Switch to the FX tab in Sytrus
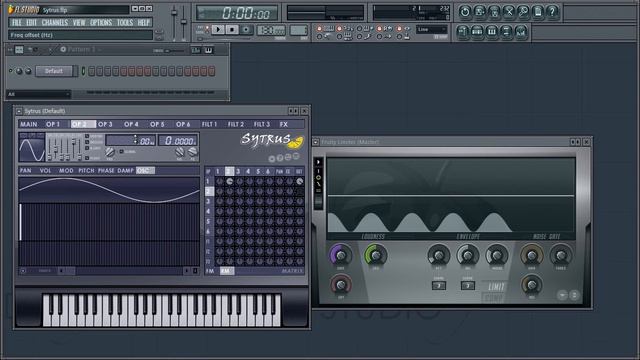The image size is (640, 360). tap(284, 124)
